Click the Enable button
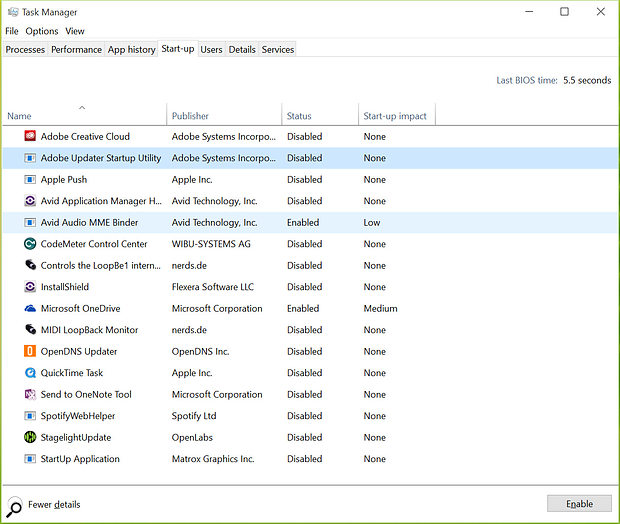 coord(579,504)
